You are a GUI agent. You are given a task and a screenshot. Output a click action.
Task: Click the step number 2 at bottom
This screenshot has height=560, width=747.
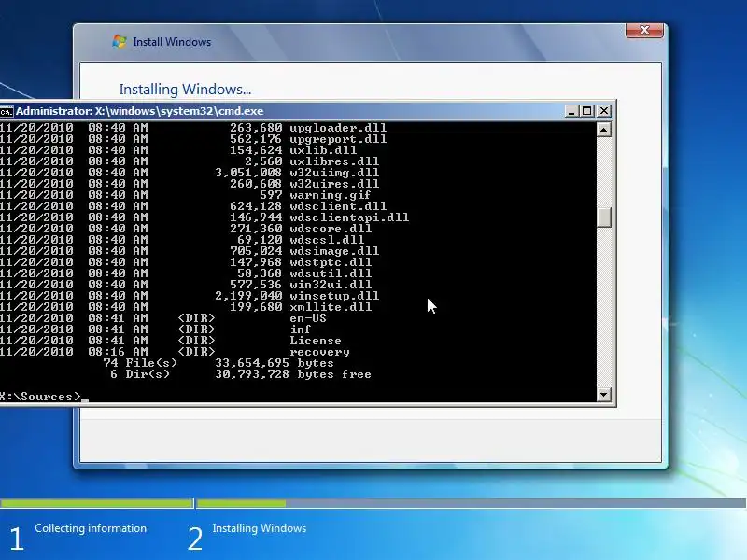(x=195, y=539)
